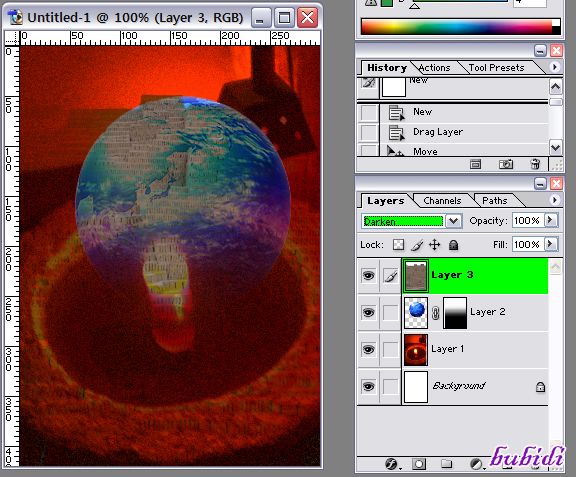Select Layer 1 in Layers panel

click(x=475, y=349)
